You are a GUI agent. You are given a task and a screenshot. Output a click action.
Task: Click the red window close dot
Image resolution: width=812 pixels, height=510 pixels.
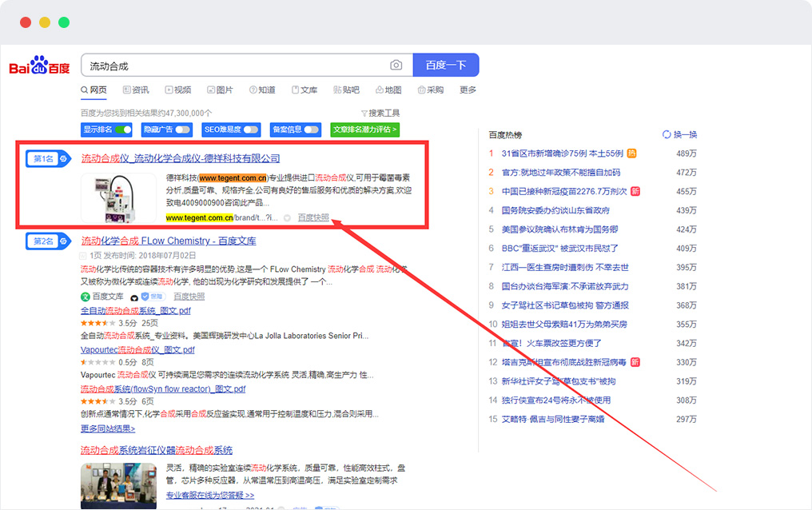pos(26,22)
